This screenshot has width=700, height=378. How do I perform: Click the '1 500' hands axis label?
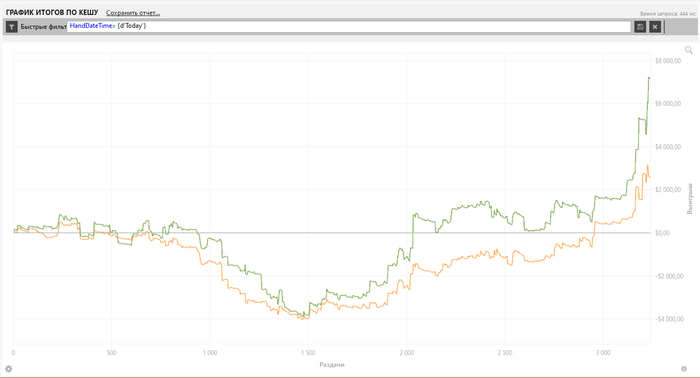308,353
